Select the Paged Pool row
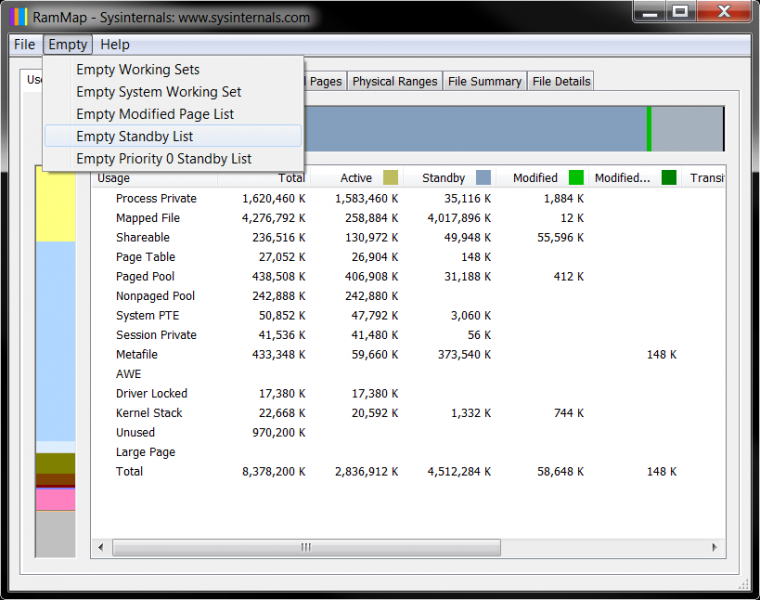This screenshot has height=600, width=760. tap(408, 276)
